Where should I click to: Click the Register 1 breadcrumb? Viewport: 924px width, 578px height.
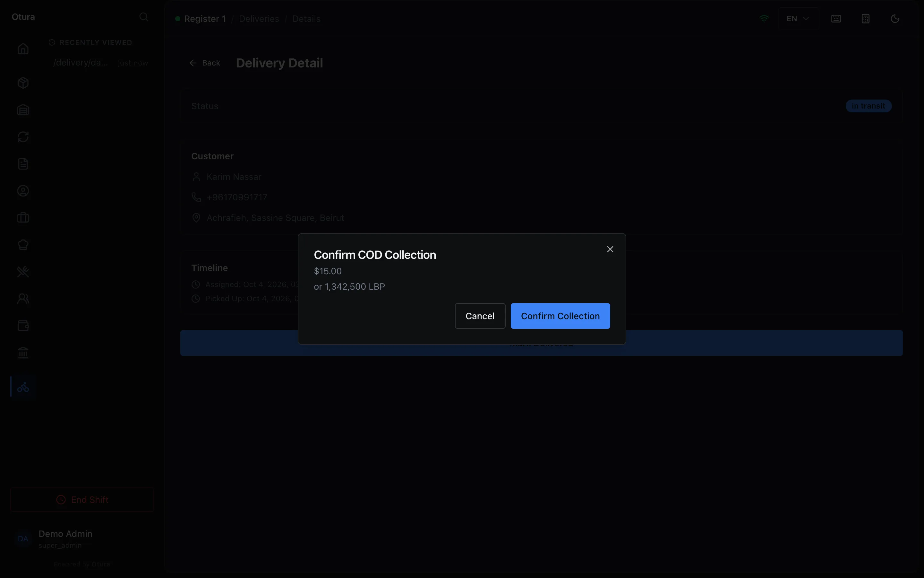coord(205,19)
